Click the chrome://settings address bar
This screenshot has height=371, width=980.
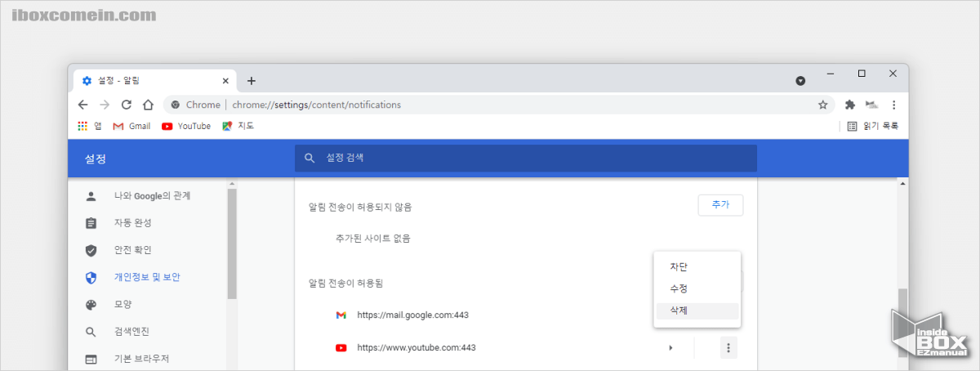coord(498,105)
